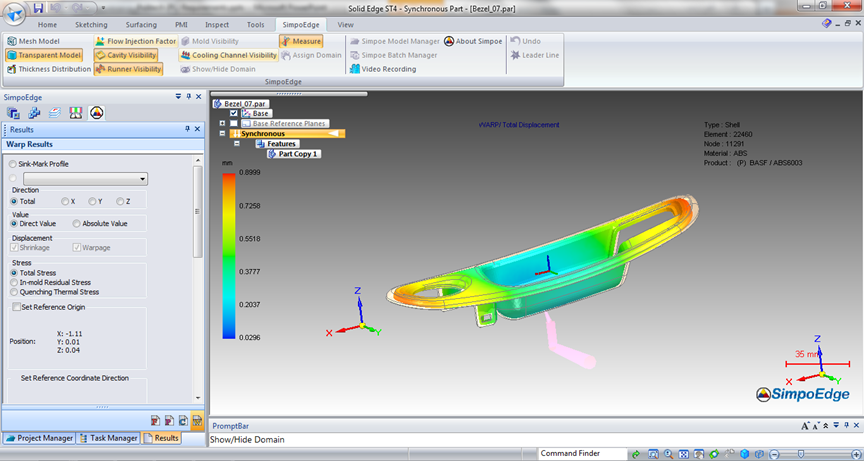Close the Results sub-panel
This screenshot has width=864, height=461.
pos(198,129)
